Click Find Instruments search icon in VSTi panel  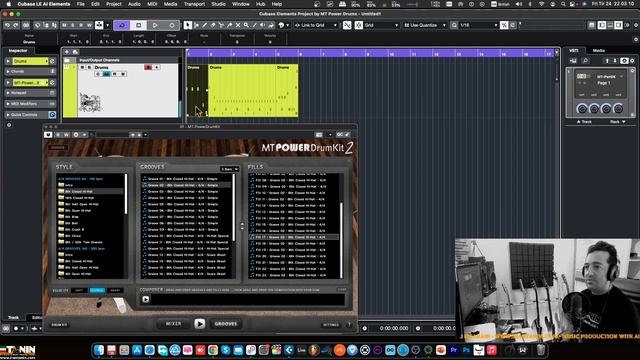(585, 61)
